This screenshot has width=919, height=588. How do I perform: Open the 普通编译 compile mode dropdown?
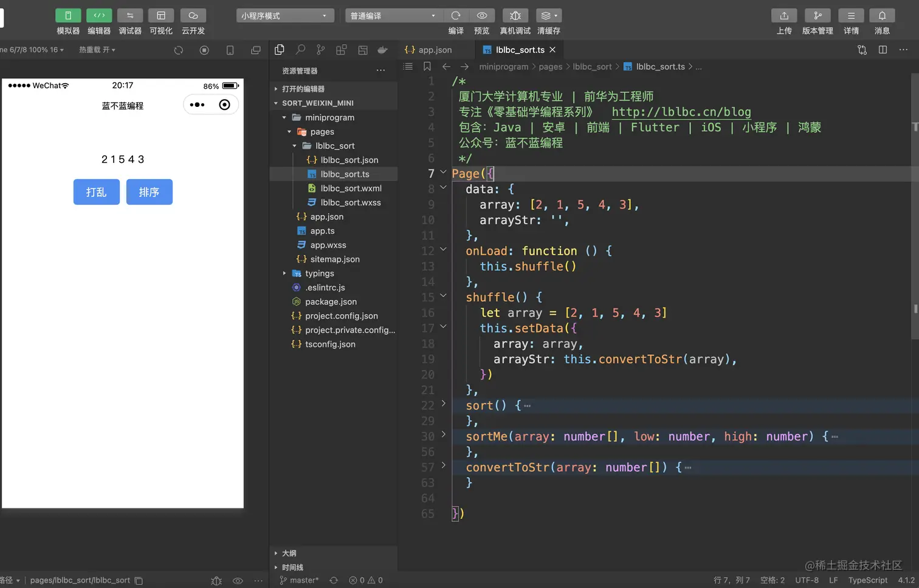[x=394, y=15]
